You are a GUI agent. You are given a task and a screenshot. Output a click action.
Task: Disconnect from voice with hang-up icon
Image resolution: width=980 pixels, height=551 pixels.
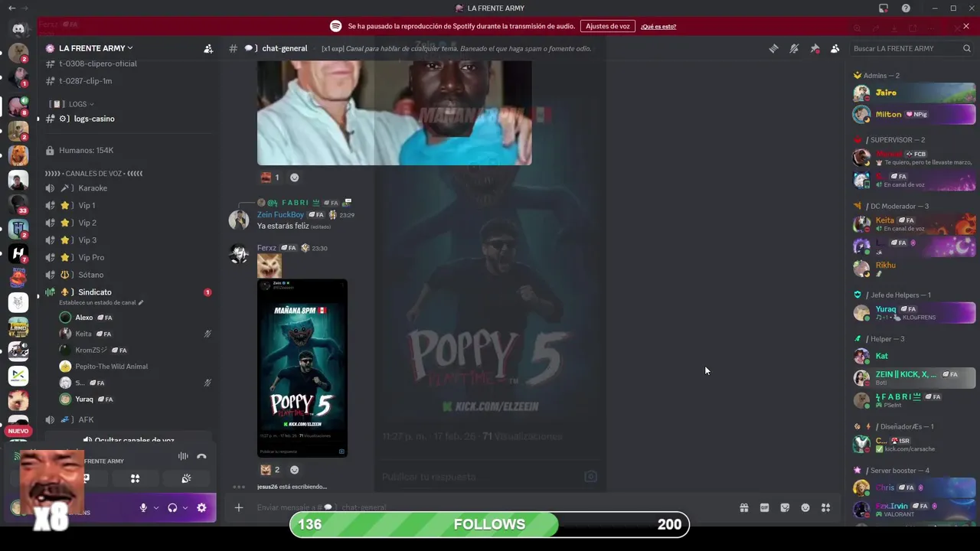pos(201,456)
